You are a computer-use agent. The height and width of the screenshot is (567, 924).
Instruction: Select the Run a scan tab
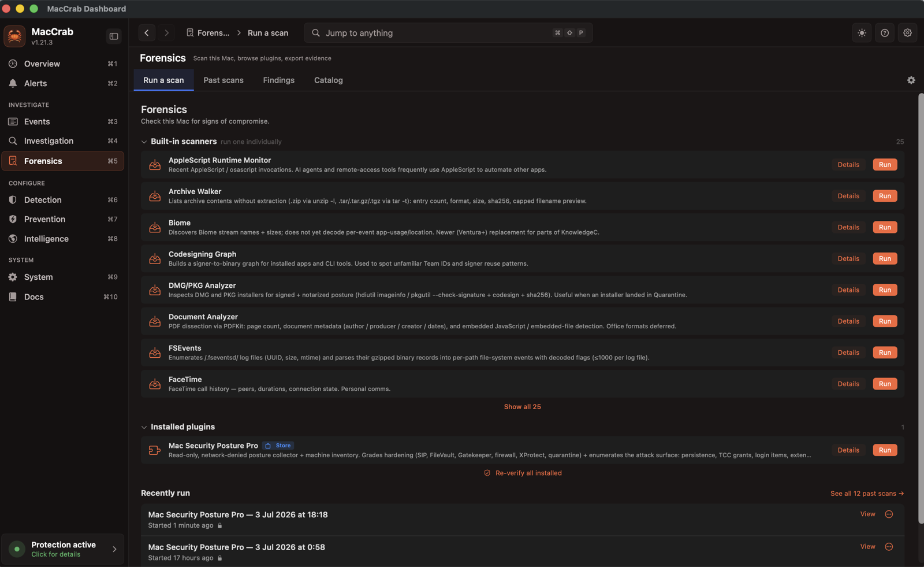(163, 80)
